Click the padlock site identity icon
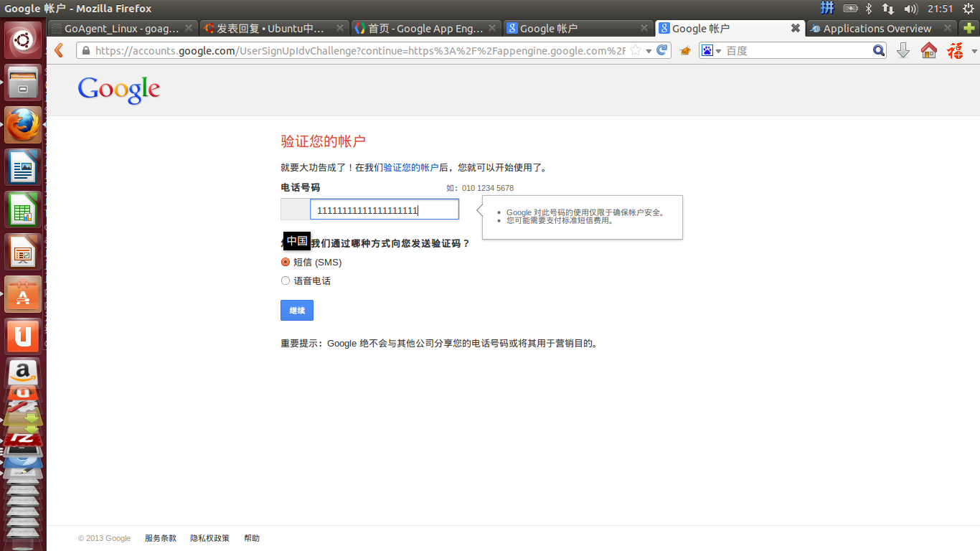Screen dimensions: 980x551 coord(86,51)
